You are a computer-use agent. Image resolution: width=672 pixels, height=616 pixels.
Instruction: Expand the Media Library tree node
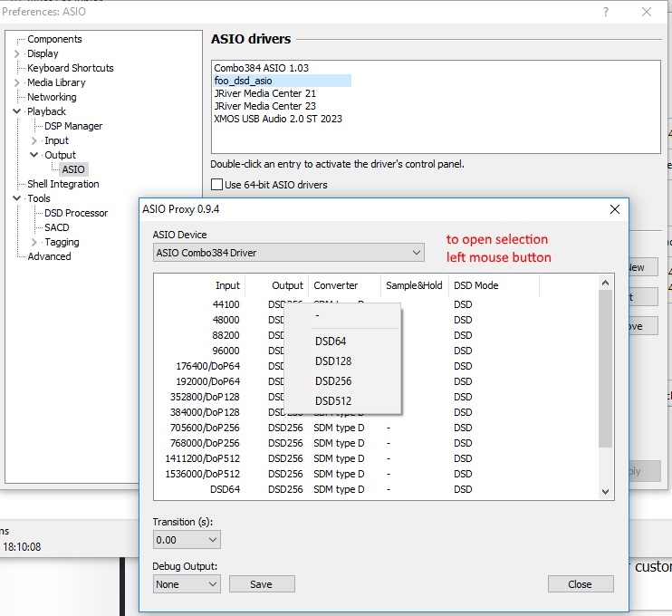pyautogui.click(x=17, y=82)
